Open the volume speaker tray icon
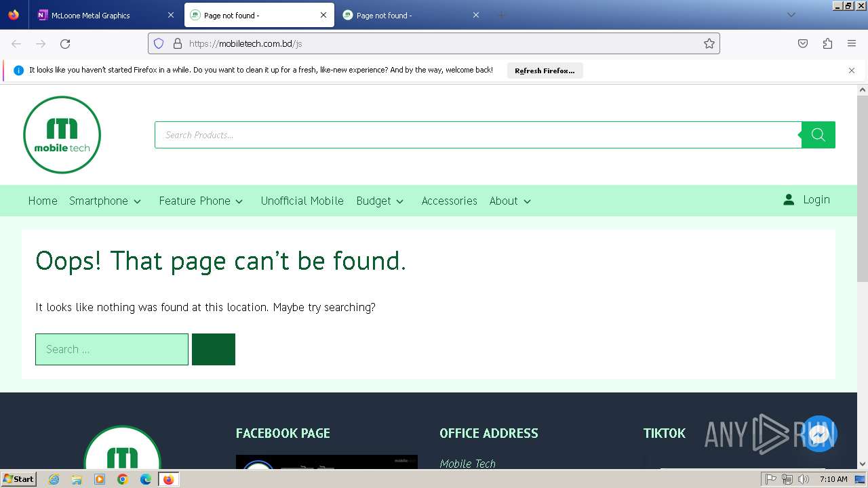The height and width of the screenshot is (488, 868). (804, 479)
